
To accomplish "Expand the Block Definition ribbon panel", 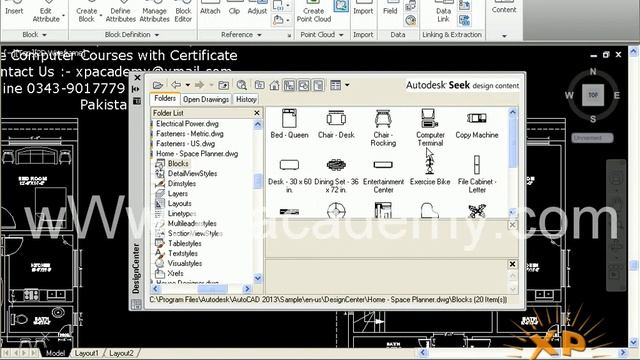I will pos(131,35).
